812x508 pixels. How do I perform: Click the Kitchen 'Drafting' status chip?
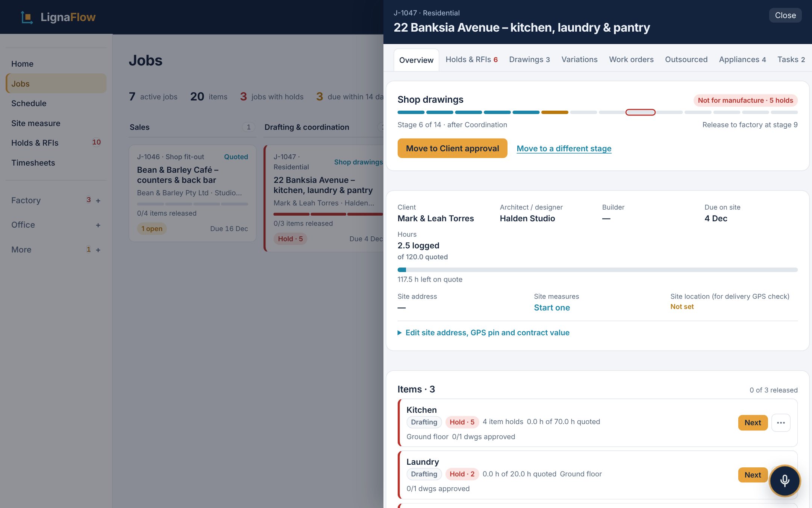pyautogui.click(x=424, y=422)
